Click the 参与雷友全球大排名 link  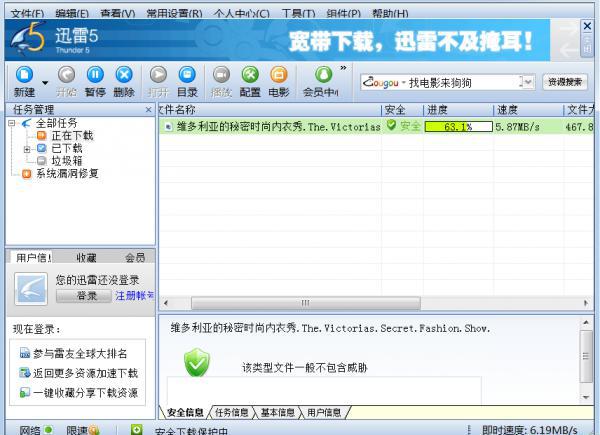[x=80, y=354]
